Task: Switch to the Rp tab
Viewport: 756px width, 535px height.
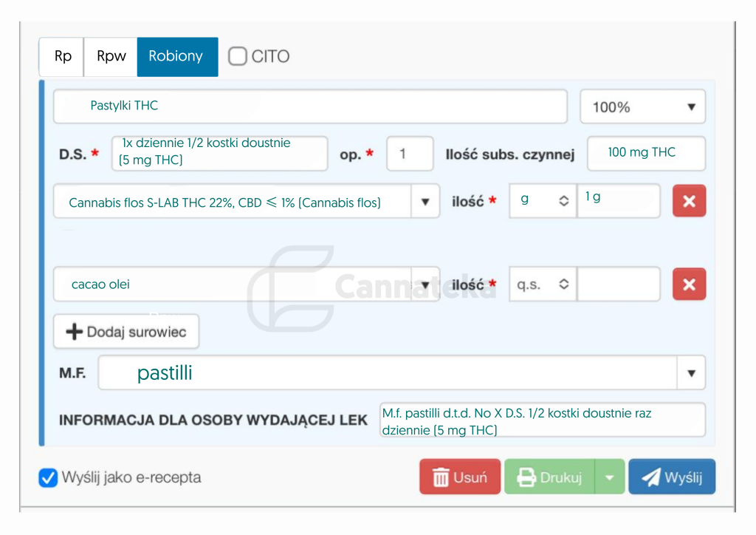Action: tap(63, 56)
